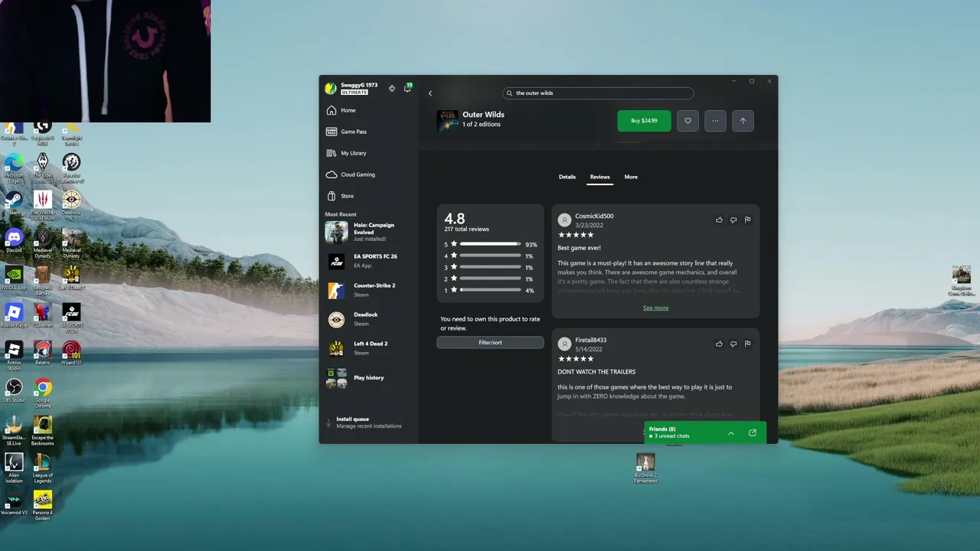The image size is (980, 551).
Task: Open Play history in sidebar
Action: [x=369, y=377]
